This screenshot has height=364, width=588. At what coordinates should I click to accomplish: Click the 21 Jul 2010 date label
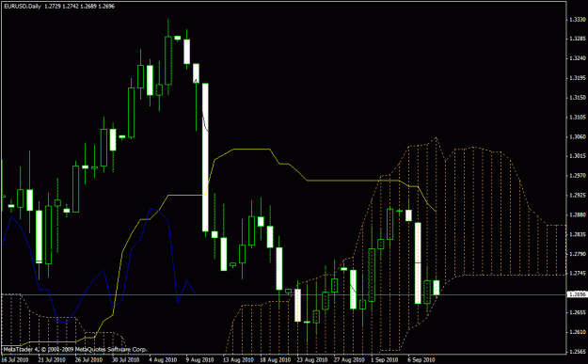point(52,359)
